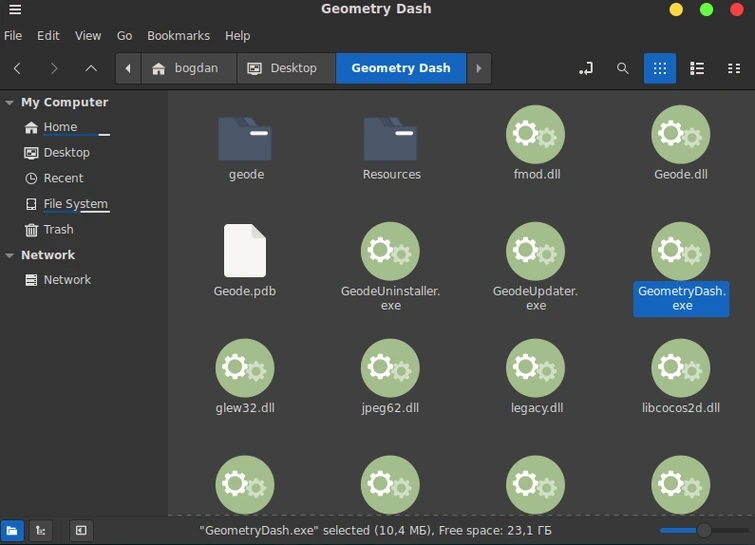Click the GeometryDash.exe icon
Screen dimensions: 755x545
pyautogui.click(x=681, y=251)
